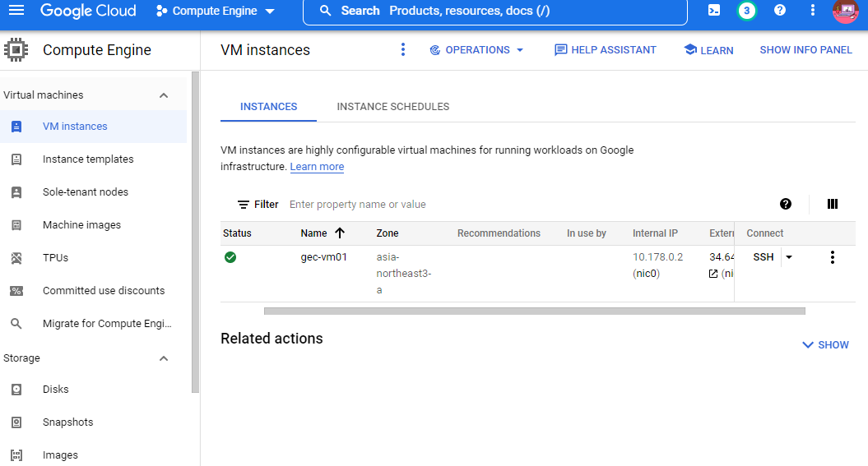
Task: Open Snapshots page
Action: [x=67, y=422]
